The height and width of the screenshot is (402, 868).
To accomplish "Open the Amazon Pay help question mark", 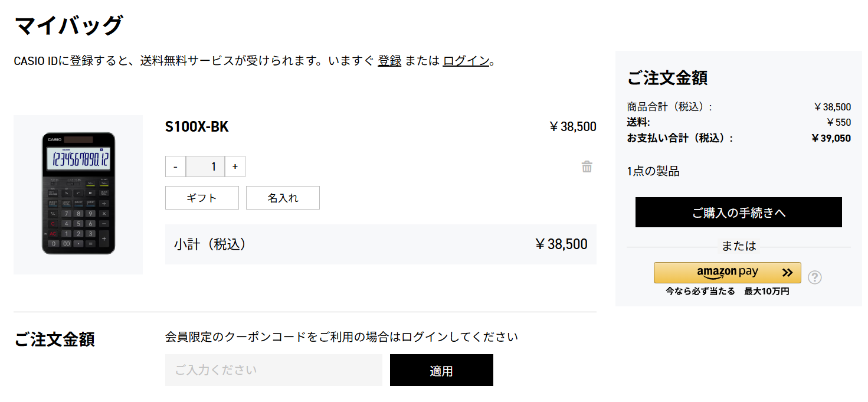I will (x=814, y=277).
